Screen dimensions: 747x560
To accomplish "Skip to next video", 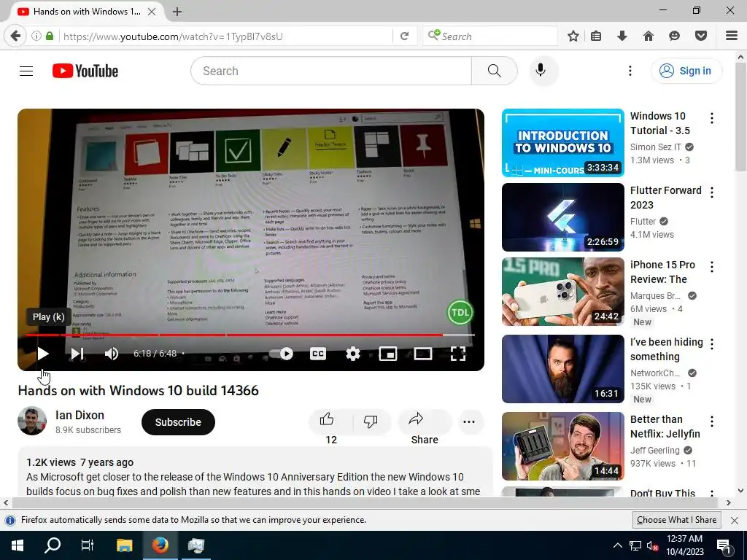I will (77, 354).
